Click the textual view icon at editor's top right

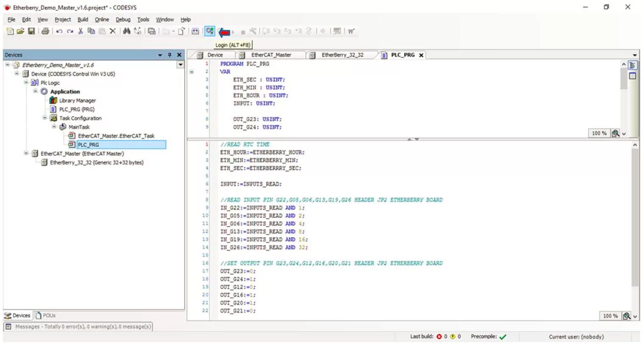(632, 65)
